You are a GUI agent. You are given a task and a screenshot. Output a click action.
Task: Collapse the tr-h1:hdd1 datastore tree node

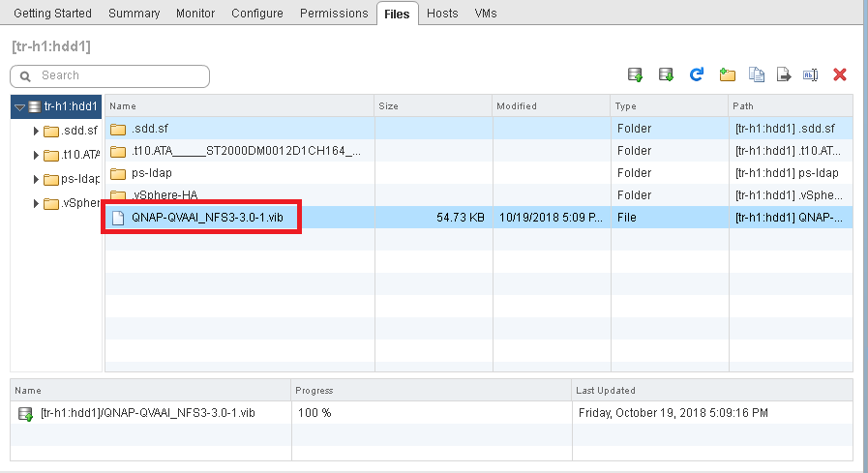pos(19,106)
